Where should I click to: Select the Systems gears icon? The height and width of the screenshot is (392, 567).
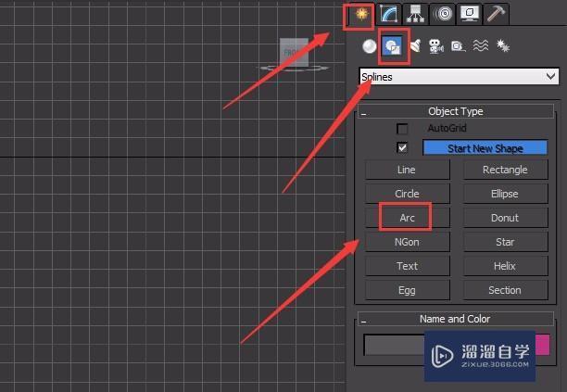[503, 46]
